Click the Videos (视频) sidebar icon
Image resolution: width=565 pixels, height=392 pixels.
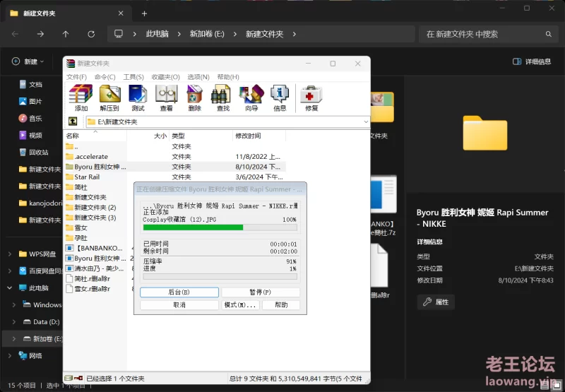[x=23, y=135]
